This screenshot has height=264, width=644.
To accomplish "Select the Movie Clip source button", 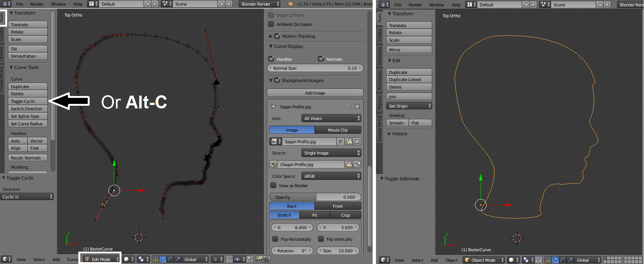I will tap(338, 130).
